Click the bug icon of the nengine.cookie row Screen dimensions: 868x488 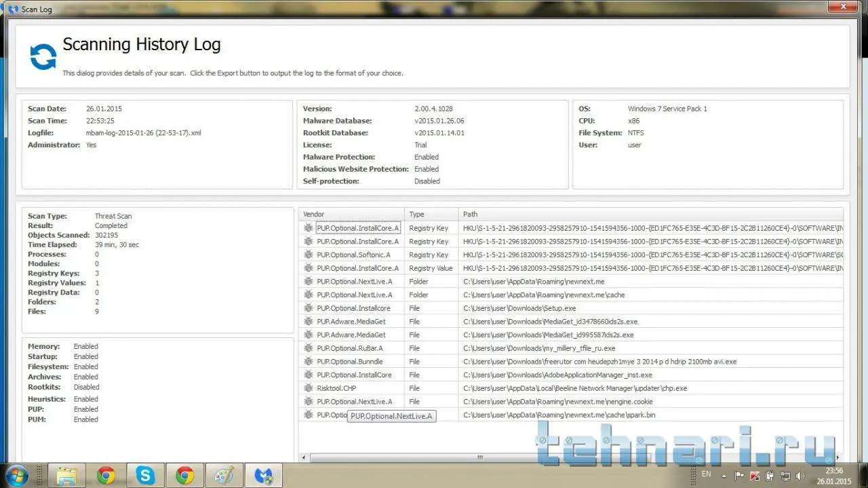(x=309, y=401)
